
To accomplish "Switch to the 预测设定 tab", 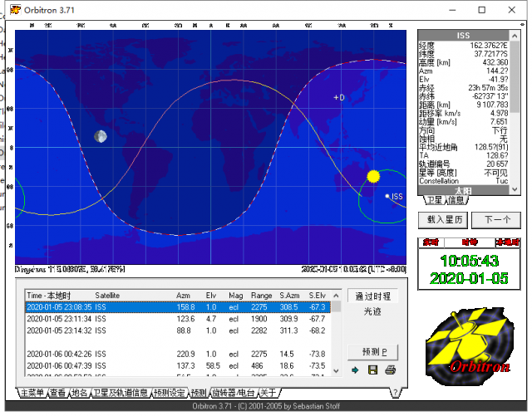I will click(170, 393).
